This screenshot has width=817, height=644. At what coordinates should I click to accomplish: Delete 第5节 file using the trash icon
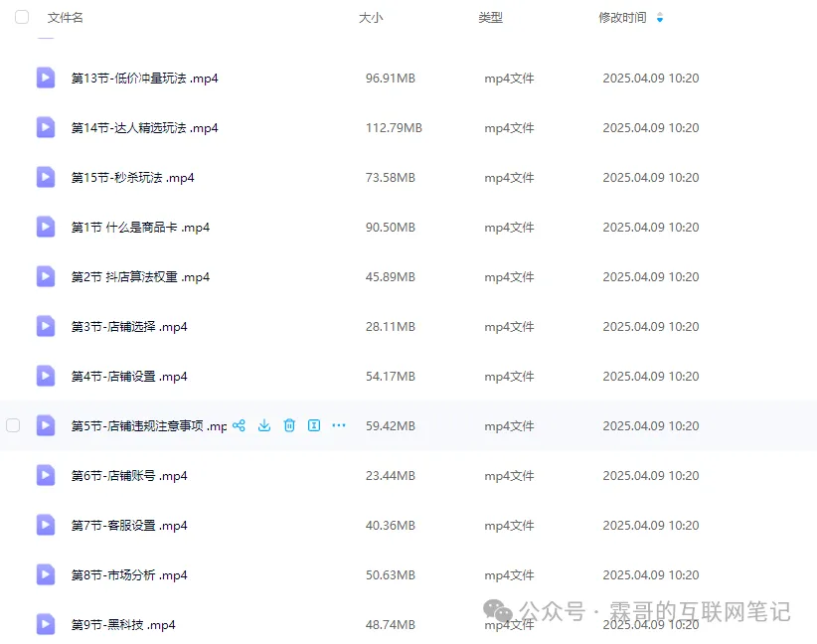point(289,425)
